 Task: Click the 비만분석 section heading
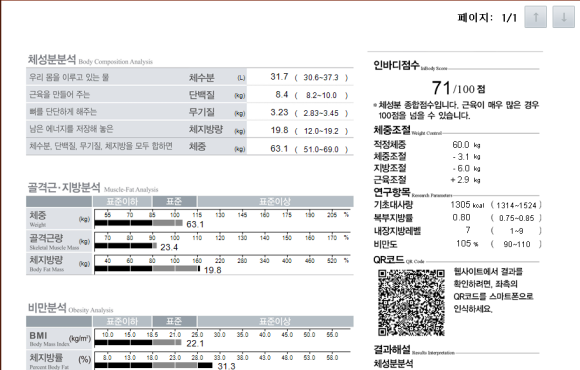pyautogui.click(x=47, y=307)
